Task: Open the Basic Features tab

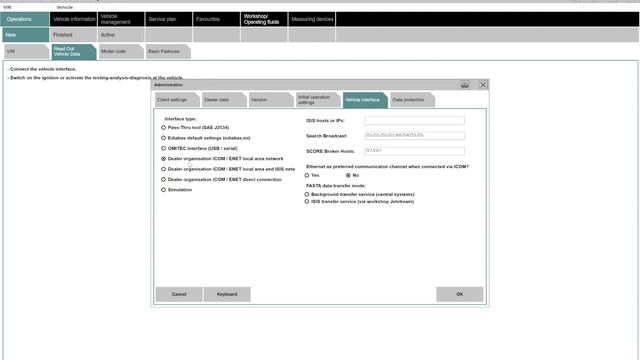Action: point(168,52)
